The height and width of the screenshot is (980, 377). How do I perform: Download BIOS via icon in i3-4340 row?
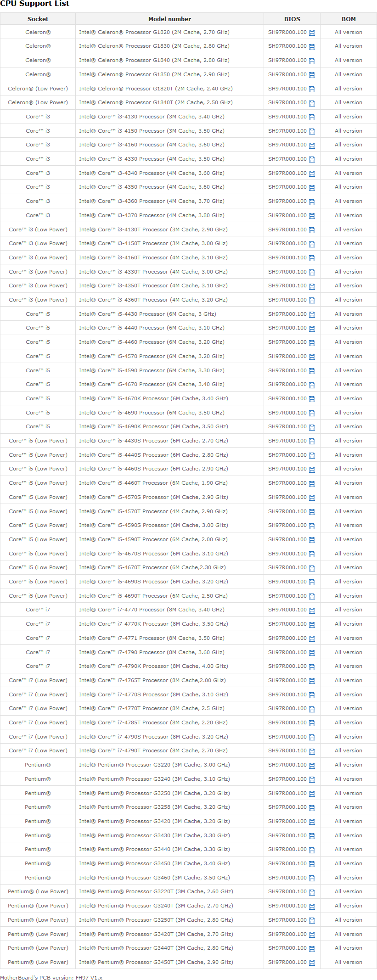click(312, 174)
